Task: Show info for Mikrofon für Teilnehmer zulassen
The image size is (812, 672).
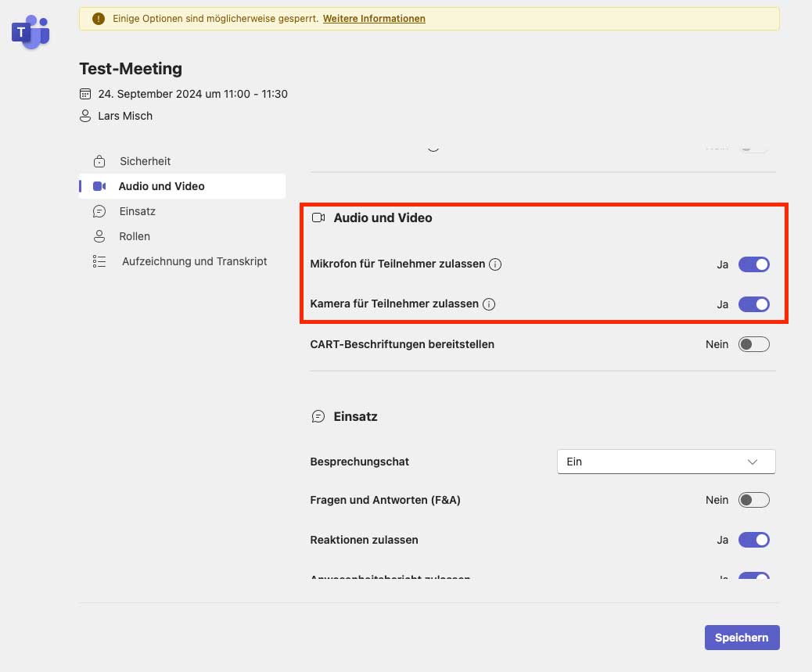Action: pos(495,264)
